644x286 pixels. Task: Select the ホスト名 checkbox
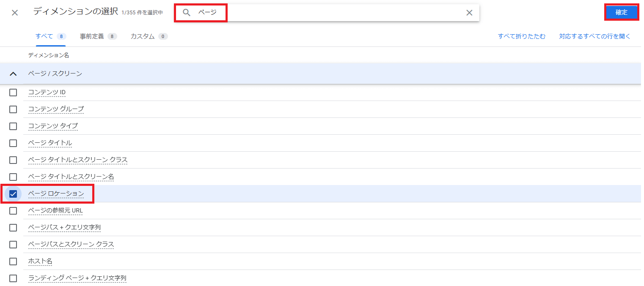click(13, 261)
